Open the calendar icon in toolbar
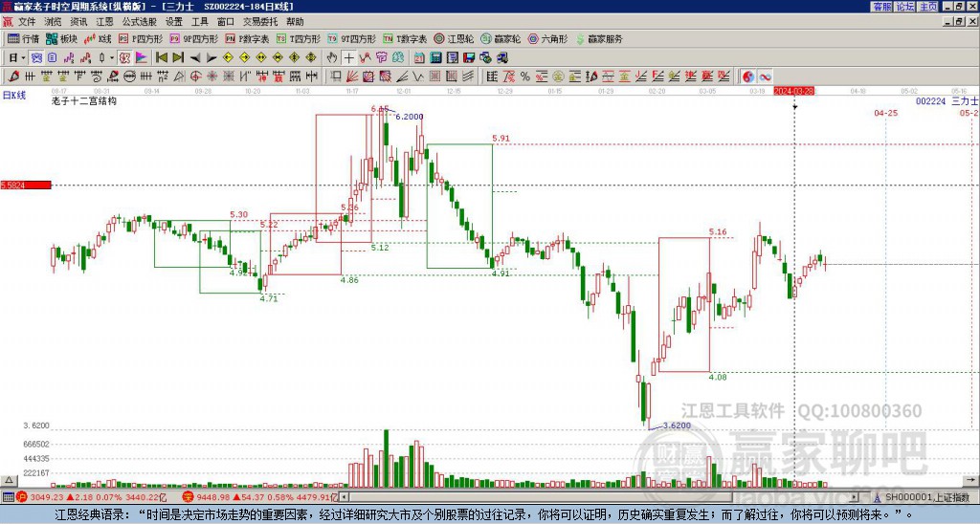This screenshot has width=980, height=524. [x=419, y=58]
